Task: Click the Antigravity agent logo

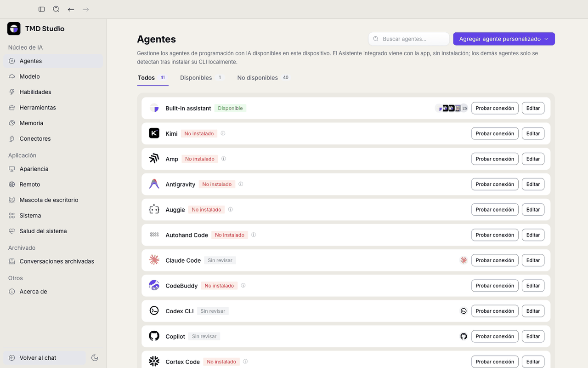Action: click(154, 184)
